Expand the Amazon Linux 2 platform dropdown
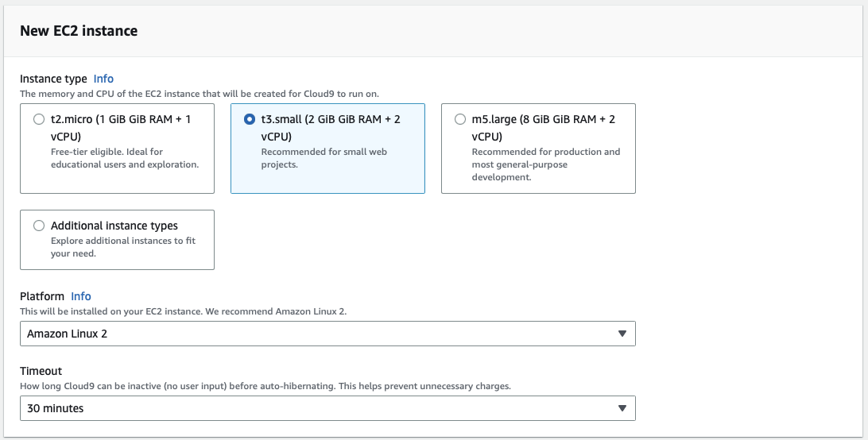This screenshot has width=868, height=440. click(x=318, y=334)
